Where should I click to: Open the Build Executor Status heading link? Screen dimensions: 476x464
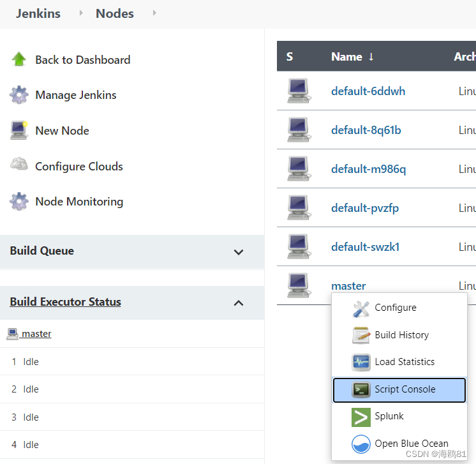click(x=65, y=302)
